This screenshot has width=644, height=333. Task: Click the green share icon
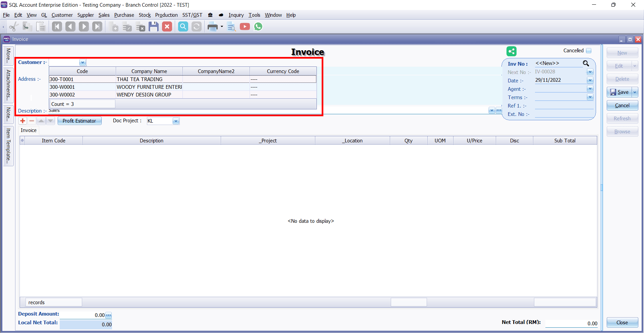[x=512, y=51]
